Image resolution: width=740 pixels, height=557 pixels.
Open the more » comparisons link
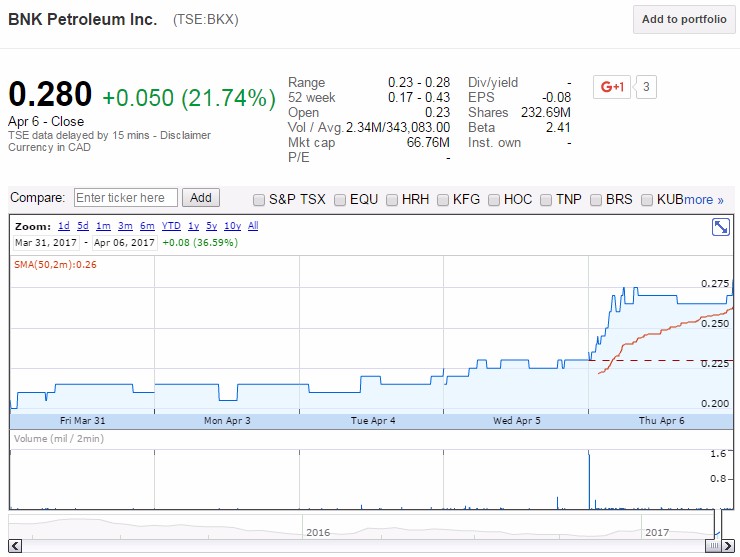(x=703, y=200)
